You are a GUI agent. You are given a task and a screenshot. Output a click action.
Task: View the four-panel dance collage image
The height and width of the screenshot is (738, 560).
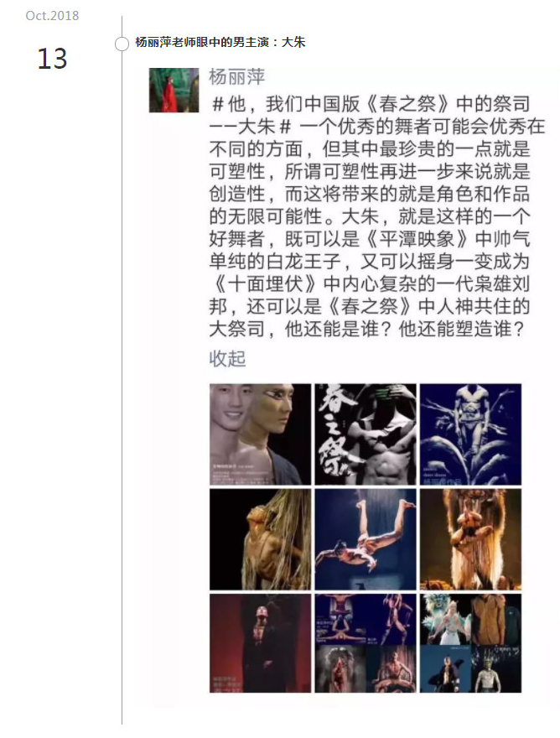(366, 643)
